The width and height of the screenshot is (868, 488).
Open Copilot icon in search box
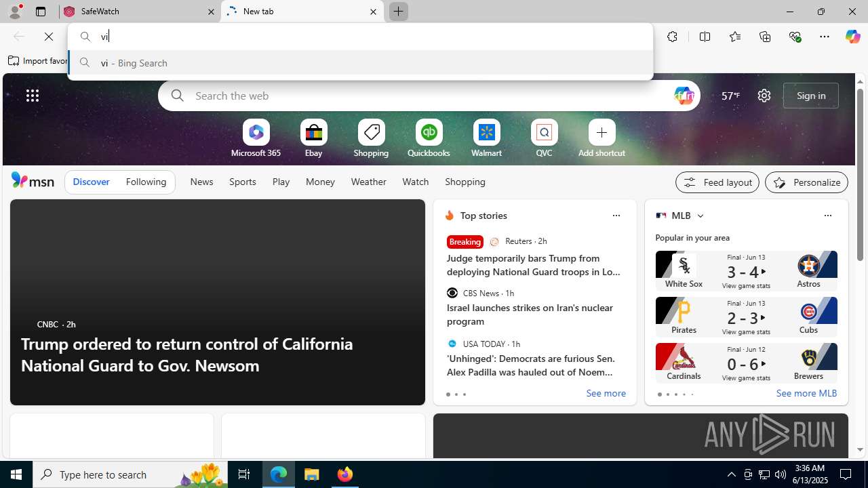(x=684, y=96)
